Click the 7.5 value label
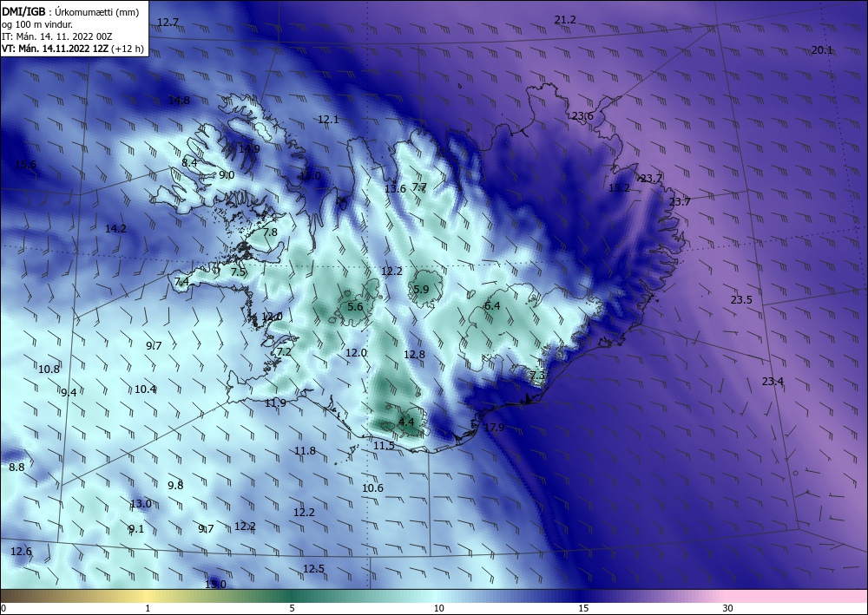The image size is (868, 615). point(238,272)
